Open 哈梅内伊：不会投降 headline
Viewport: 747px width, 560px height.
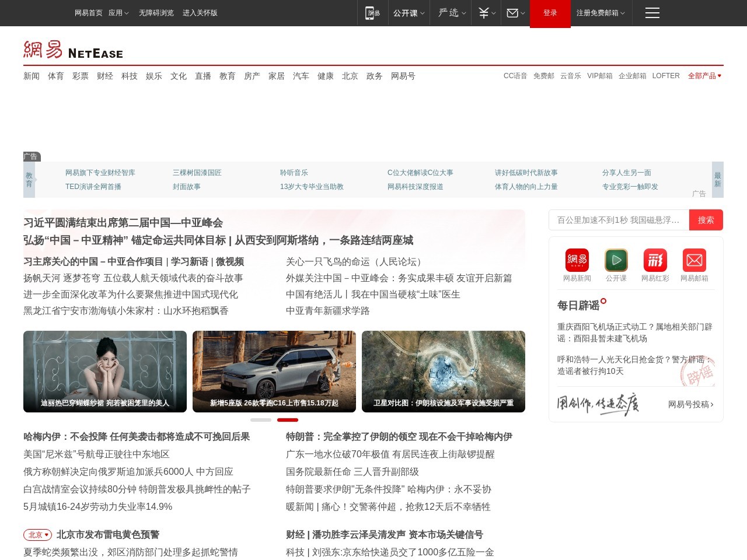click(x=137, y=437)
